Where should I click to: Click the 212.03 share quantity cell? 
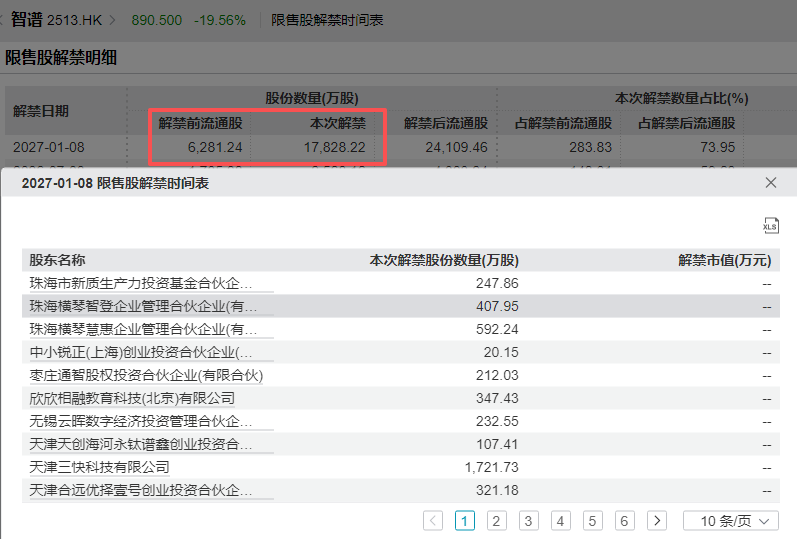[497, 375]
